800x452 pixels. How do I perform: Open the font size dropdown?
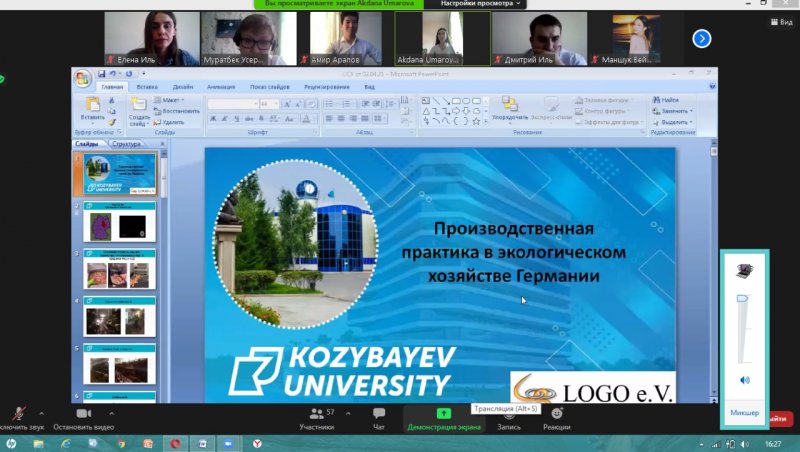coord(276,104)
